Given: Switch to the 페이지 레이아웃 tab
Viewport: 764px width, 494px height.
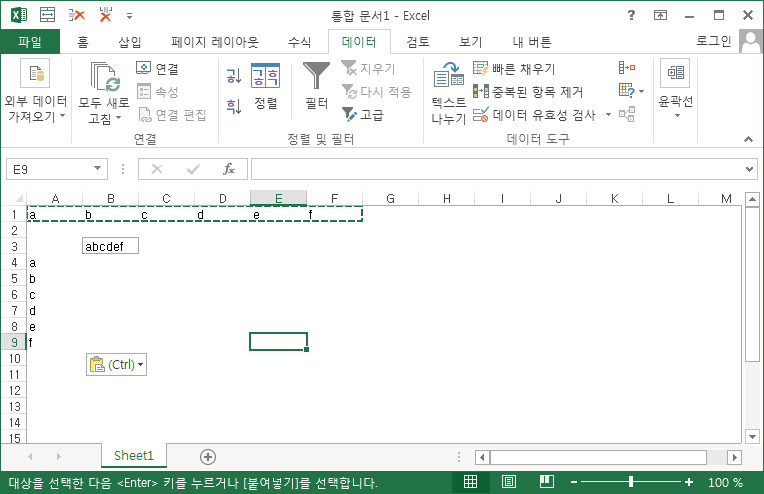Looking at the screenshot, I should click(214, 42).
